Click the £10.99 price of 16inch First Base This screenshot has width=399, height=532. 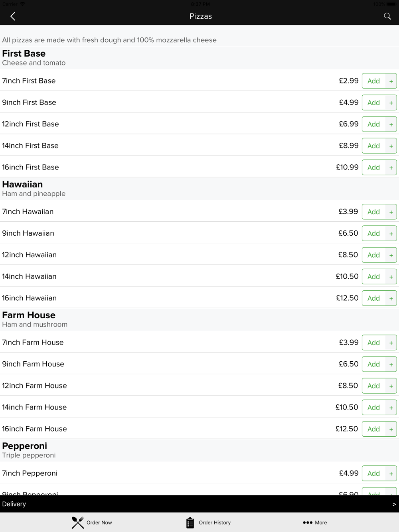point(347,167)
